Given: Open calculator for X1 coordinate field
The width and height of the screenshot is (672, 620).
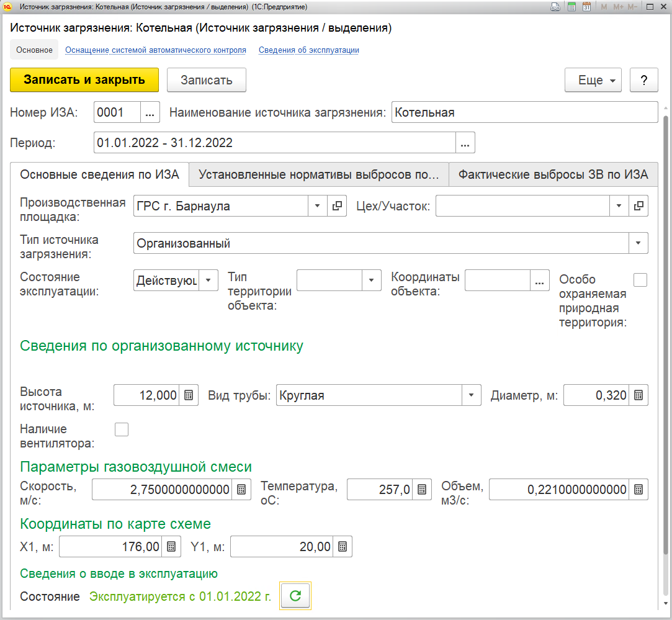Looking at the screenshot, I should (171, 546).
